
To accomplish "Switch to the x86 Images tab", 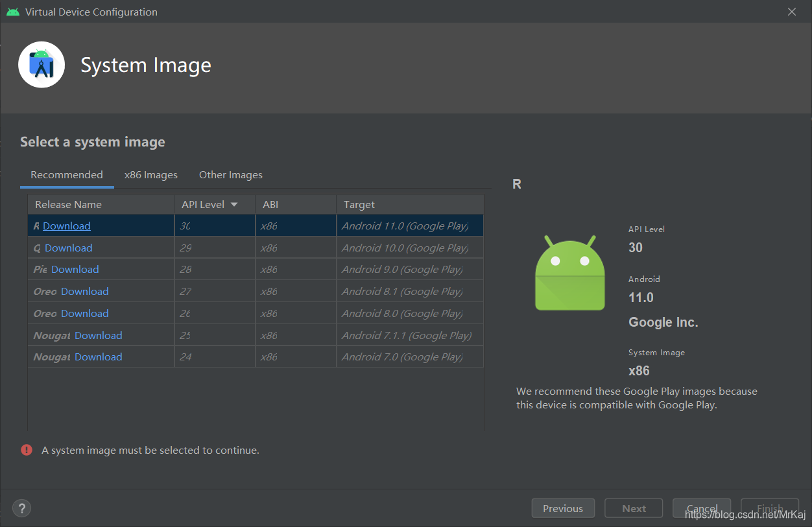I will [151, 175].
